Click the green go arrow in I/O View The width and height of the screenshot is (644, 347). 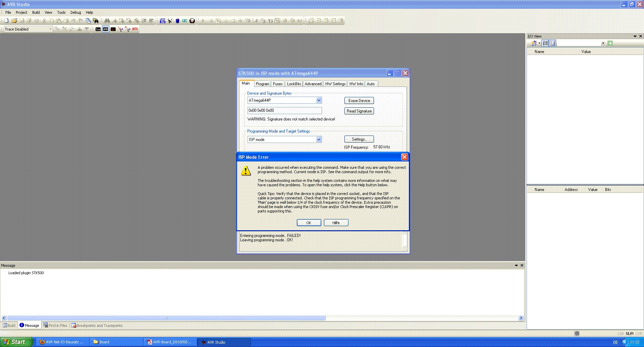coord(610,43)
